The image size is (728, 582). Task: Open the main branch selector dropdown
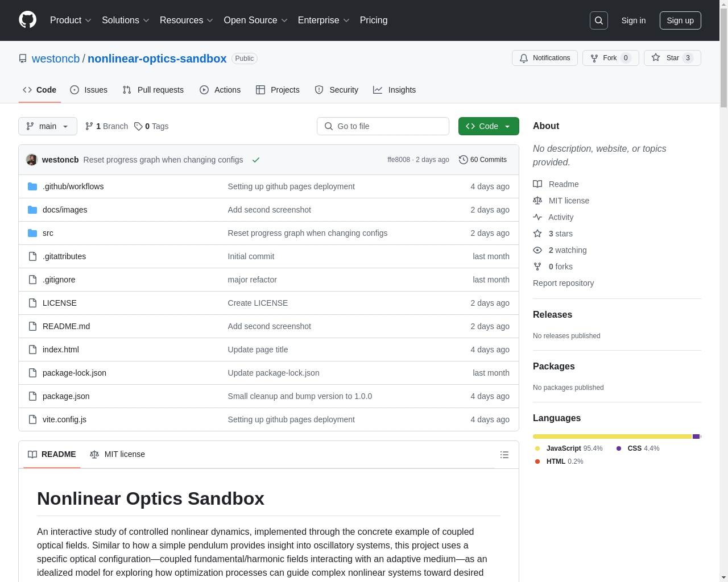pyautogui.click(x=48, y=126)
